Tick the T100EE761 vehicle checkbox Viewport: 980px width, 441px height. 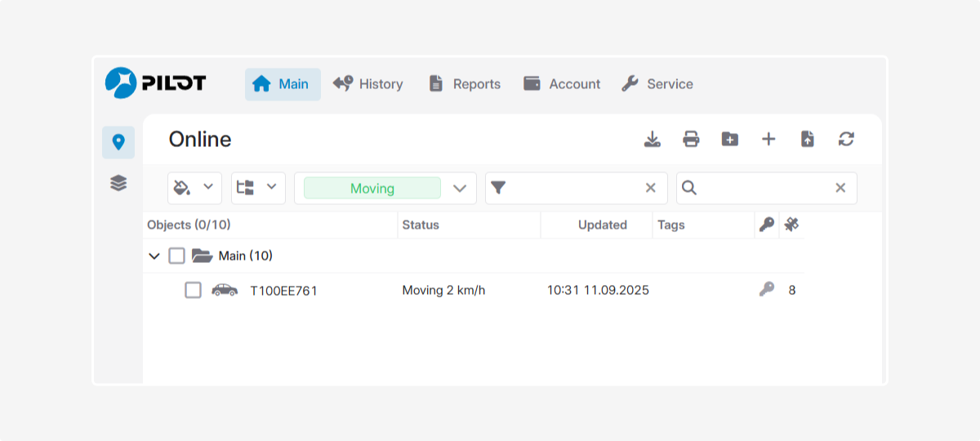pyautogui.click(x=193, y=290)
